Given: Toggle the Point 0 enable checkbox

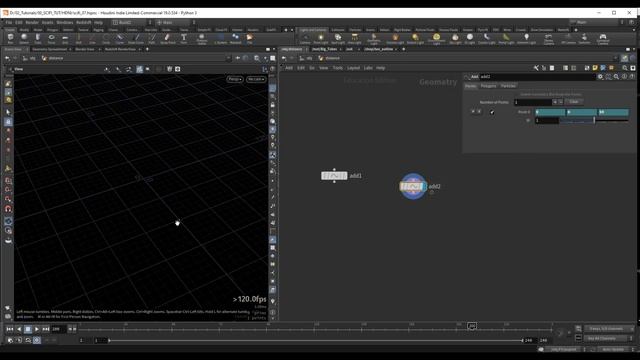Looking at the screenshot, I should 492,112.
